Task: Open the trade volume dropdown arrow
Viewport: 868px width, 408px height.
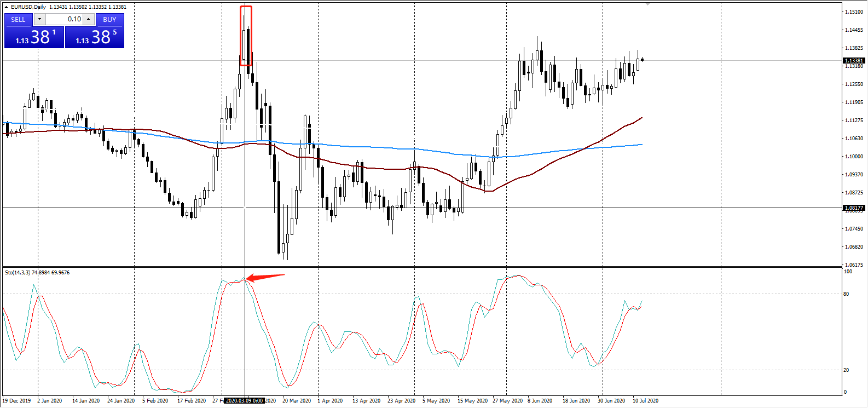Action: click(x=39, y=19)
